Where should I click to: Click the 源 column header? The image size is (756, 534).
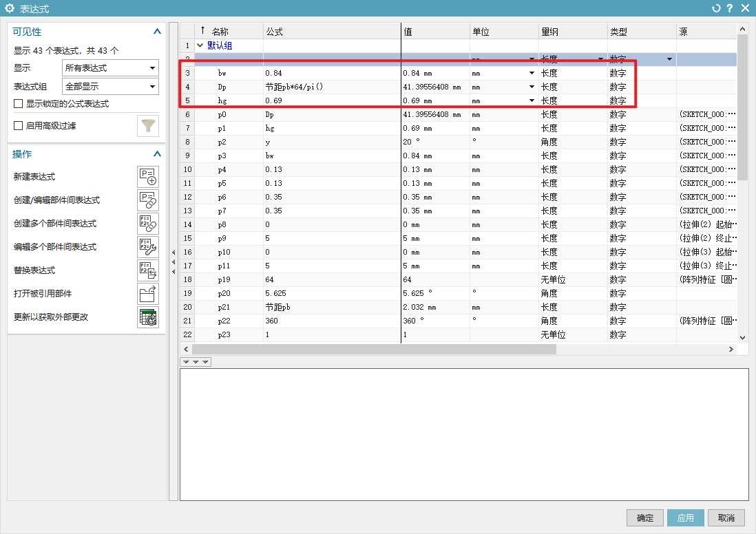(706, 32)
